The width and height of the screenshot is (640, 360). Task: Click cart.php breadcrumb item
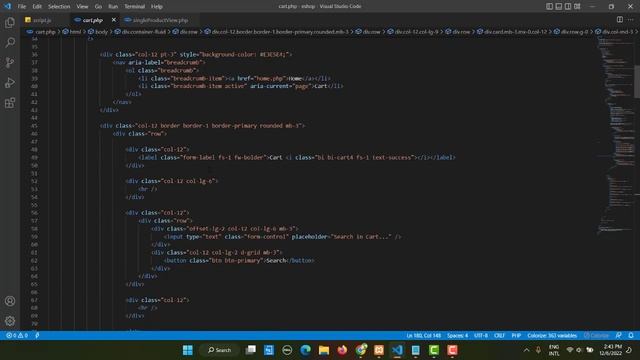[45, 31]
